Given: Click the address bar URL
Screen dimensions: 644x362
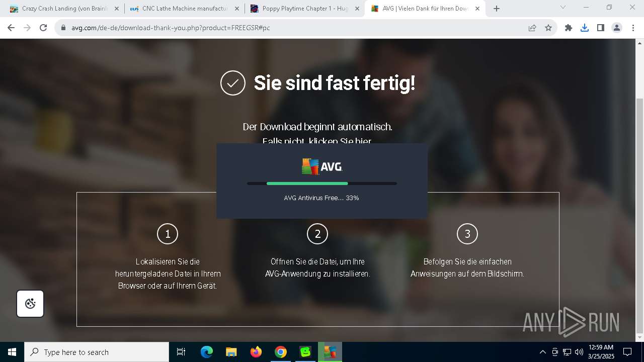Looking at the screenshot, I should pyautogui.click(x=171, y=28).
